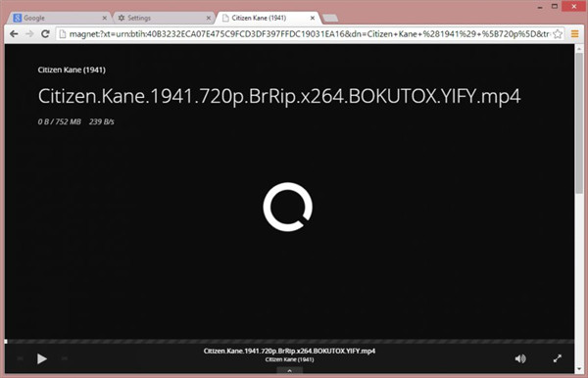The width and height of the screenshot is (588, 378).
Task: Close the Citizen Kane (1941) tab
Action: pos(313,18)
